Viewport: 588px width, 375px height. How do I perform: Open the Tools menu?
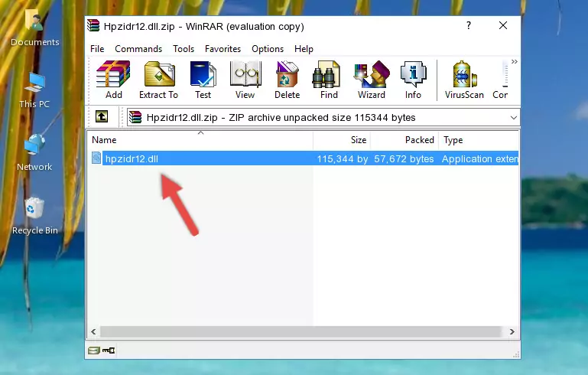pyautogui.click(x=184, y=49)
